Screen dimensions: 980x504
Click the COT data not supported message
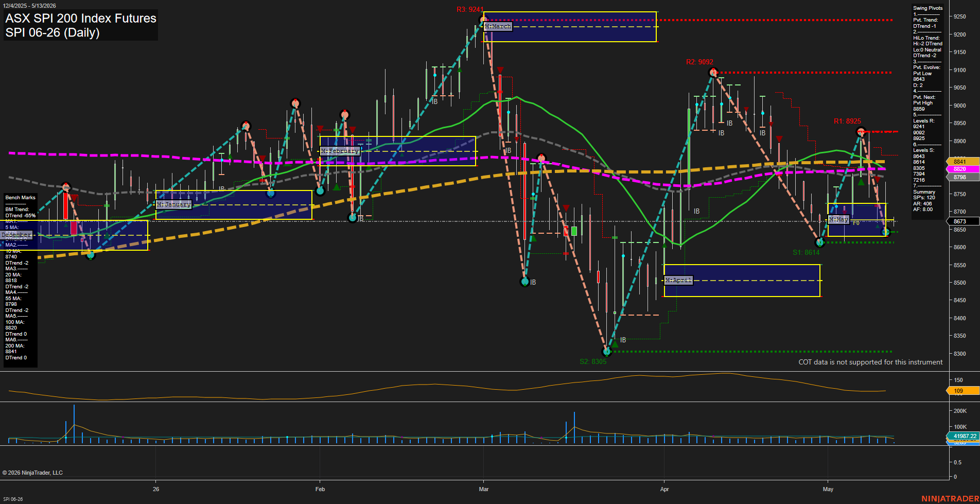870,362
